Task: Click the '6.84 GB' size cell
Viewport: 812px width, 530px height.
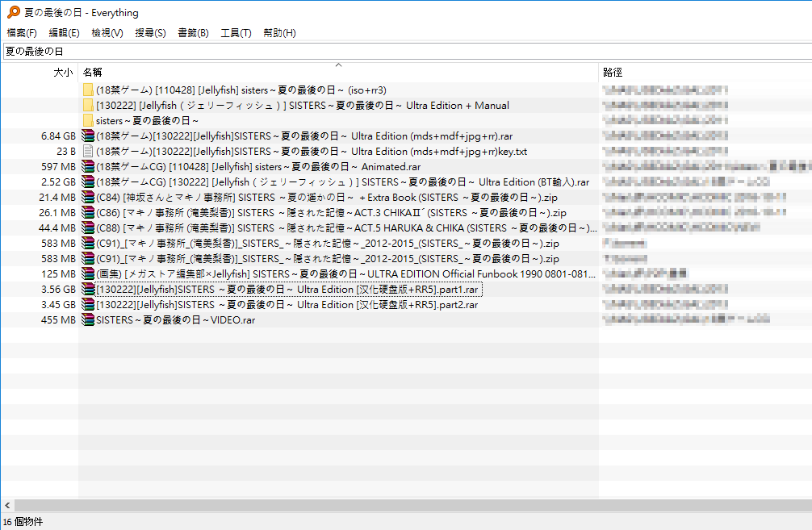Action: [58, 136]
